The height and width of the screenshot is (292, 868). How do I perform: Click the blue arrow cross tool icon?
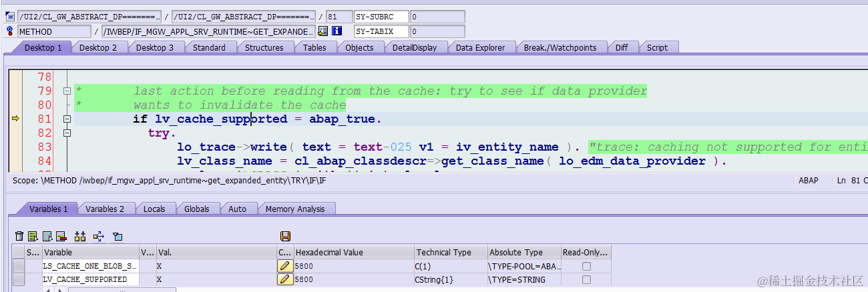pyautogui.click(x=99, y=236)
